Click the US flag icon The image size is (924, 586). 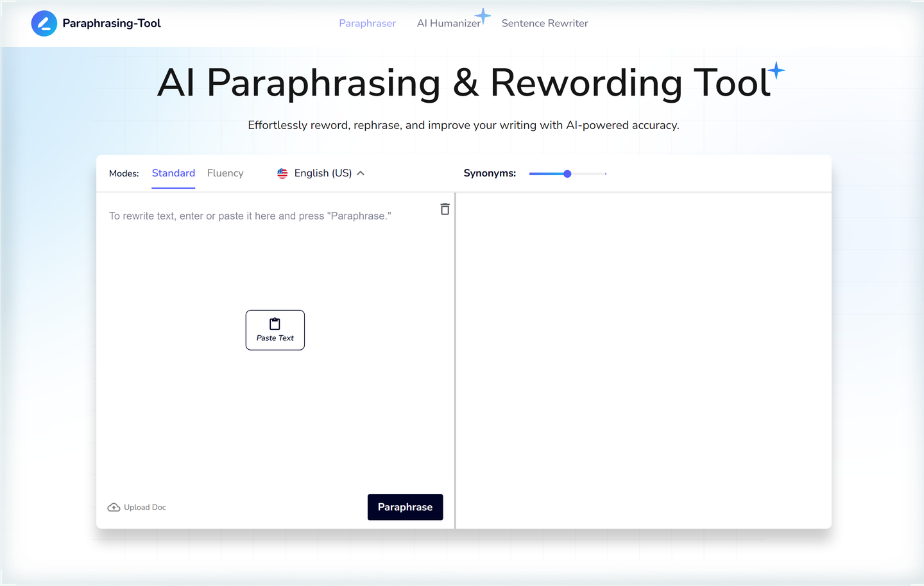(x=282, y=173)
